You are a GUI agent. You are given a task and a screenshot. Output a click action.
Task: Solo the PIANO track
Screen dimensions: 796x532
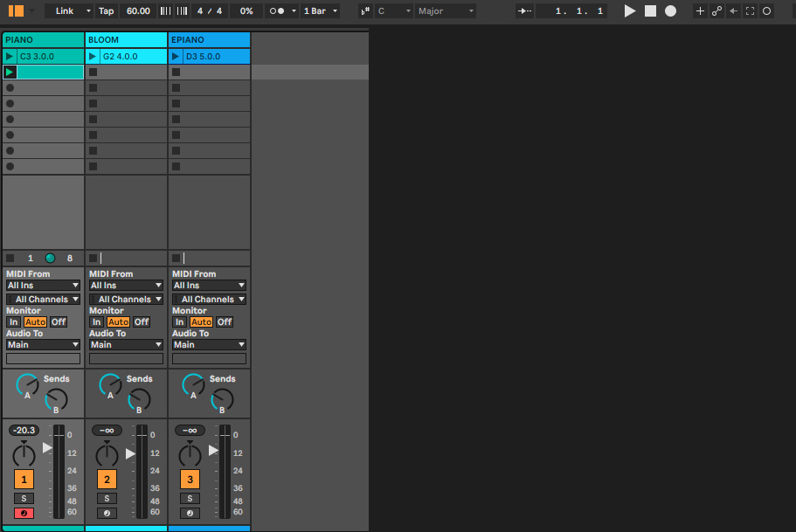coord(24,499)
